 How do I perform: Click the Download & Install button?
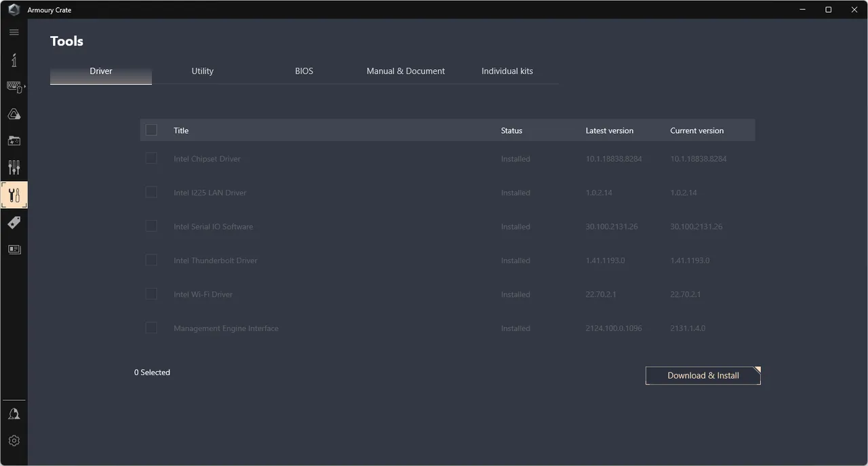(x=703, y=376)
